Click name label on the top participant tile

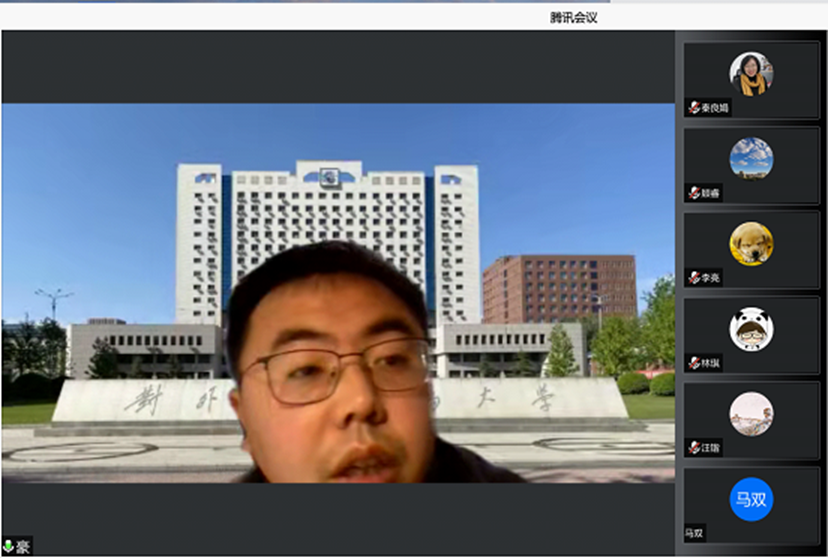pos(715,108)
